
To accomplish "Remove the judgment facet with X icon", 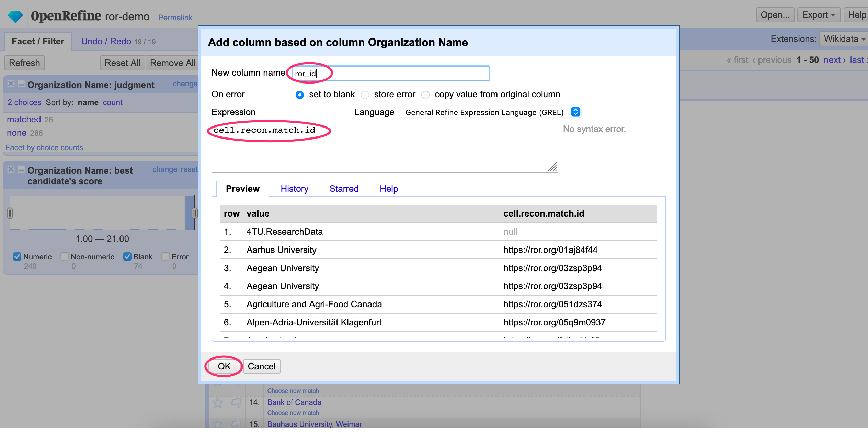I will pyautogui.click(x=11, y=84).
